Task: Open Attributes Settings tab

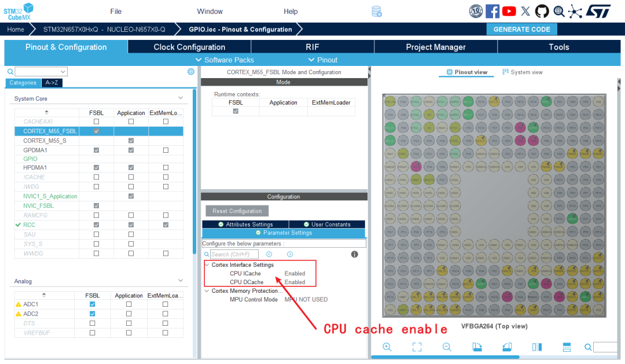Action: 245,225
